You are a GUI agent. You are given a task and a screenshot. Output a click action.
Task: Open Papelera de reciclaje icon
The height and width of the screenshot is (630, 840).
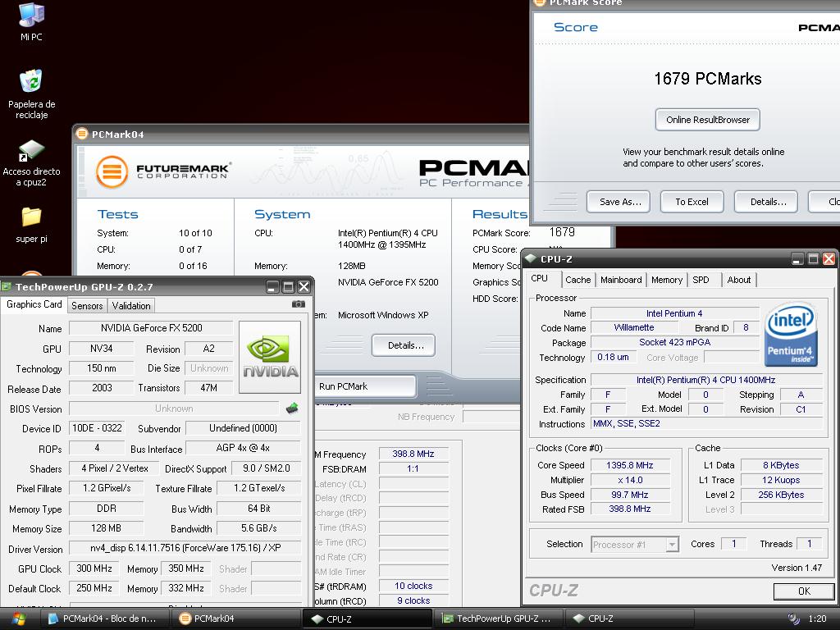click(31, 82)
